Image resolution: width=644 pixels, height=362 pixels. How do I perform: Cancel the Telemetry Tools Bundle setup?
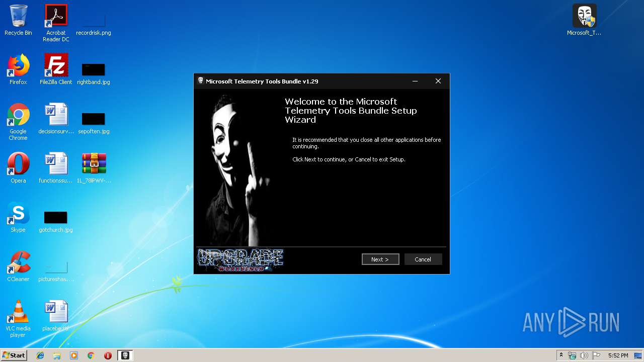tap(423, 259)
